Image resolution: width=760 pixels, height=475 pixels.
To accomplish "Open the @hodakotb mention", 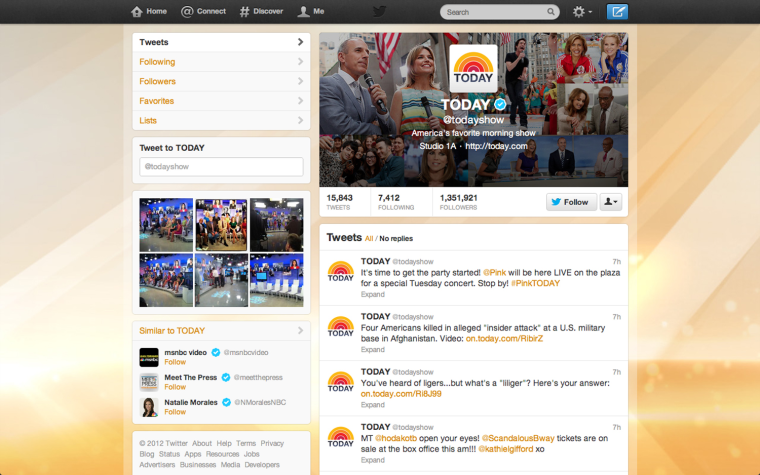I will pyautogui.click(x=396, y=438).
